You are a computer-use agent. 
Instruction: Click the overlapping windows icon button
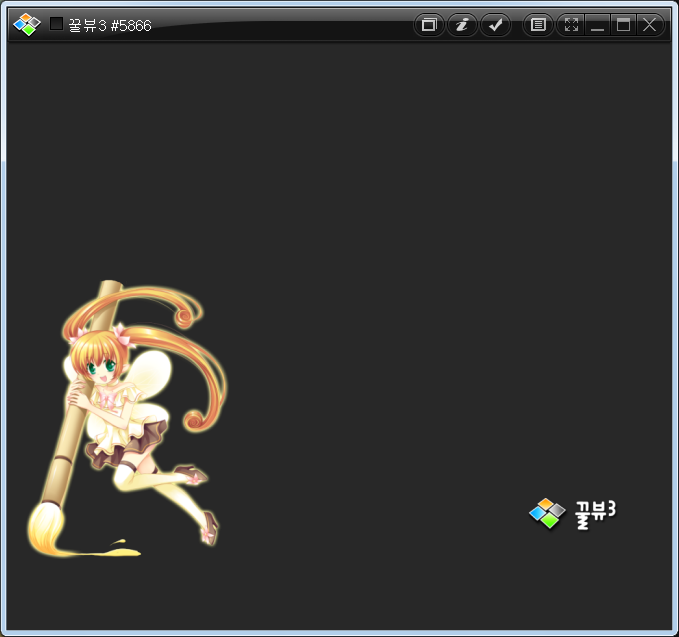pyautogui.click(x=429, y=25)
